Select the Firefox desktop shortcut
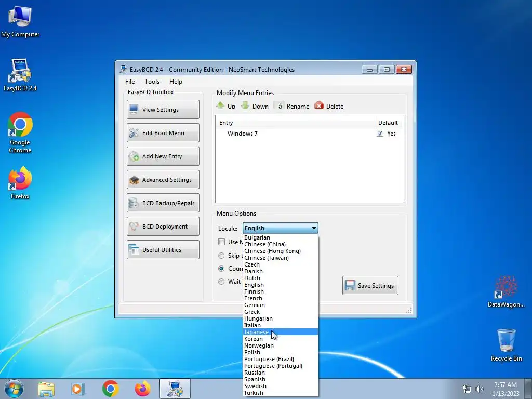 coord(20,182)
